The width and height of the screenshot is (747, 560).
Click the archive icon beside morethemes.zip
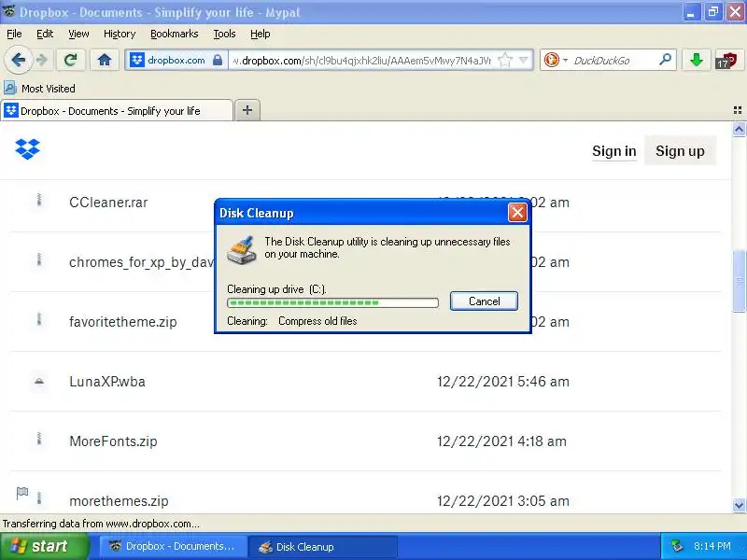tap(39, 498)
